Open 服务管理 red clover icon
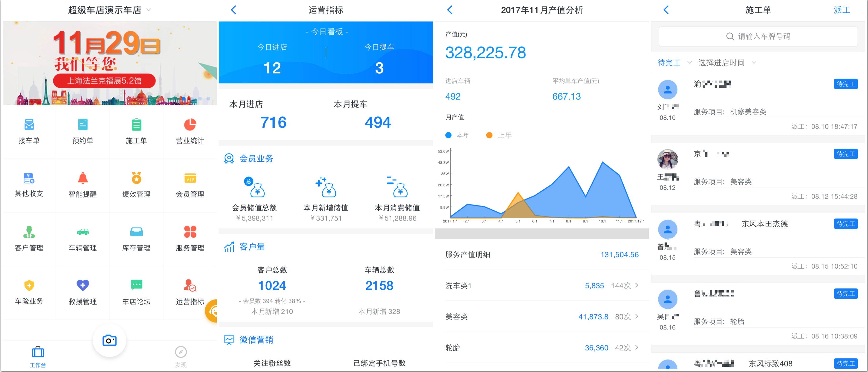Screen dimensions: 868x372 tap(190, 232)
